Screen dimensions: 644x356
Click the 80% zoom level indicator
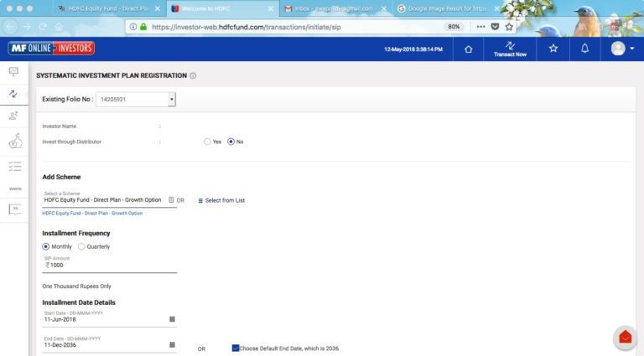[454, 27]
